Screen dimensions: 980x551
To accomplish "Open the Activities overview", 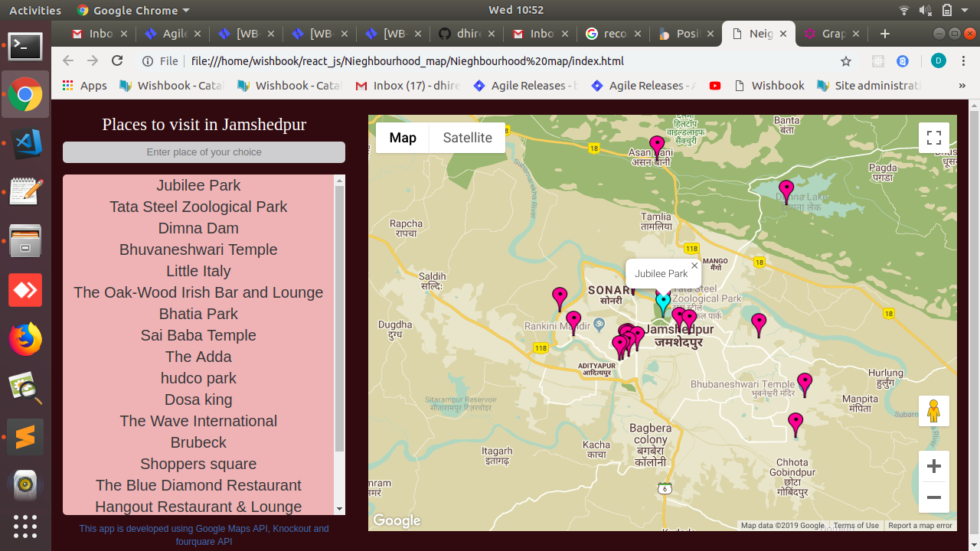I will tap(34, 11).
